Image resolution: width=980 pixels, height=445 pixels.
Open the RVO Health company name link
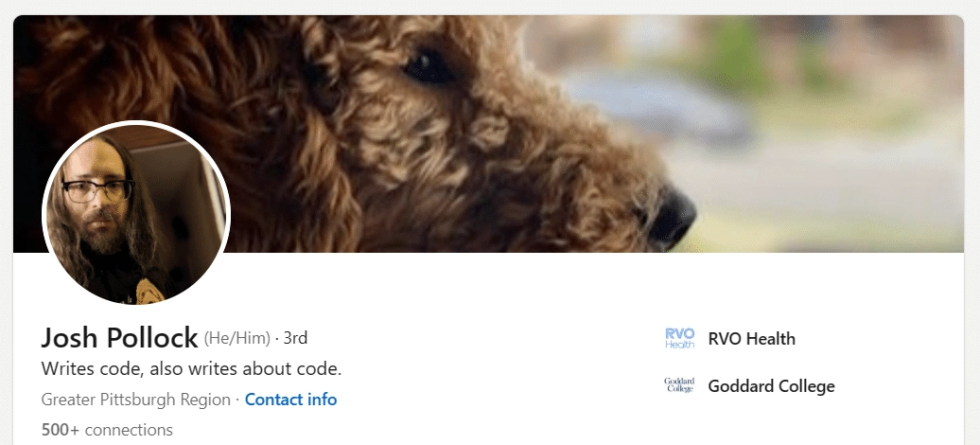click(751, 339)
